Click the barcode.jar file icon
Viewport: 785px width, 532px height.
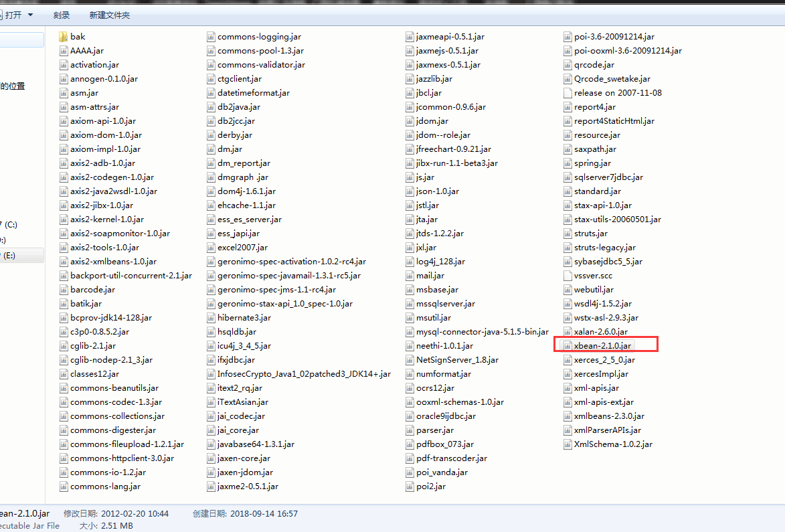[x=64, y=289]
